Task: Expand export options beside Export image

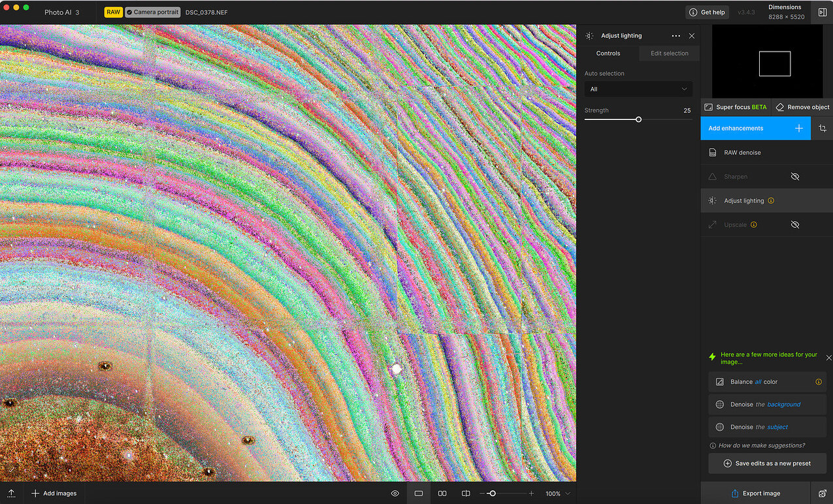Action: pos(823,494)
